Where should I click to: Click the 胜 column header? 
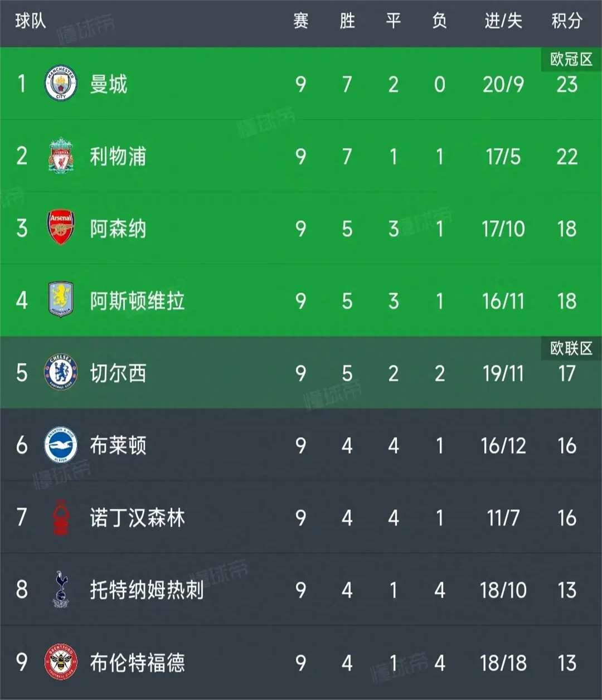(x=347, y=21)
